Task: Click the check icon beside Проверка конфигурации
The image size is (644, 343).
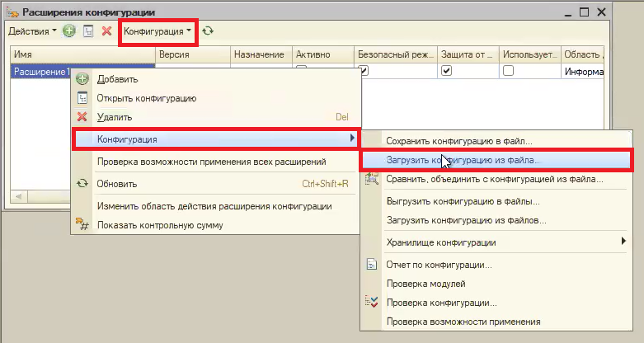Action: click(372, 302)
